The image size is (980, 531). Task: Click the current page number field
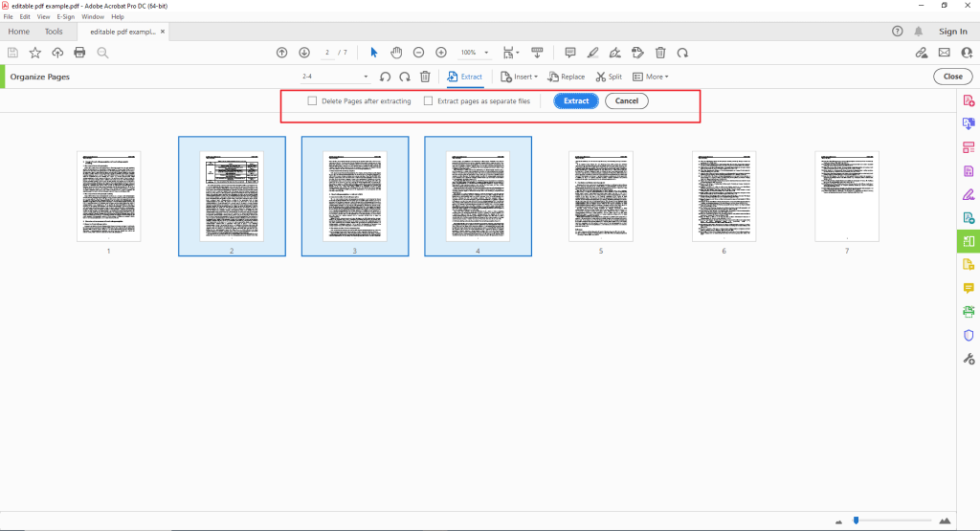tap(327, 53)
